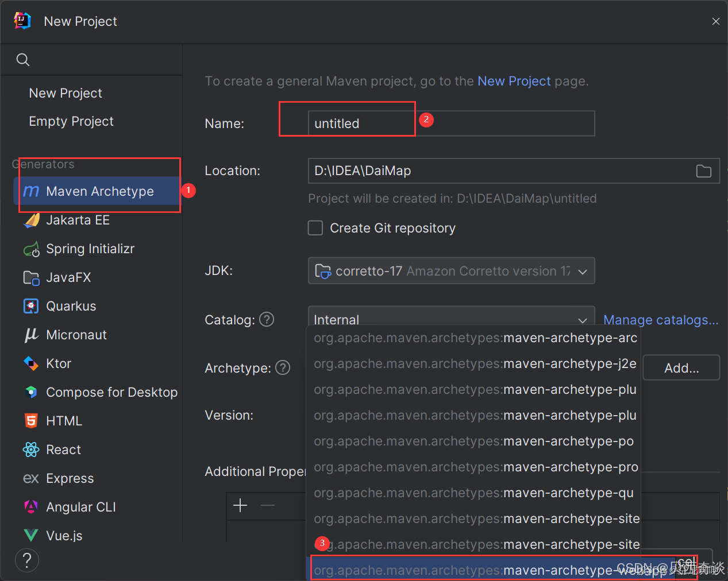Choose the Ktor generator label
The width and height of the screenshot is (728, 581).
click(59, 363)
